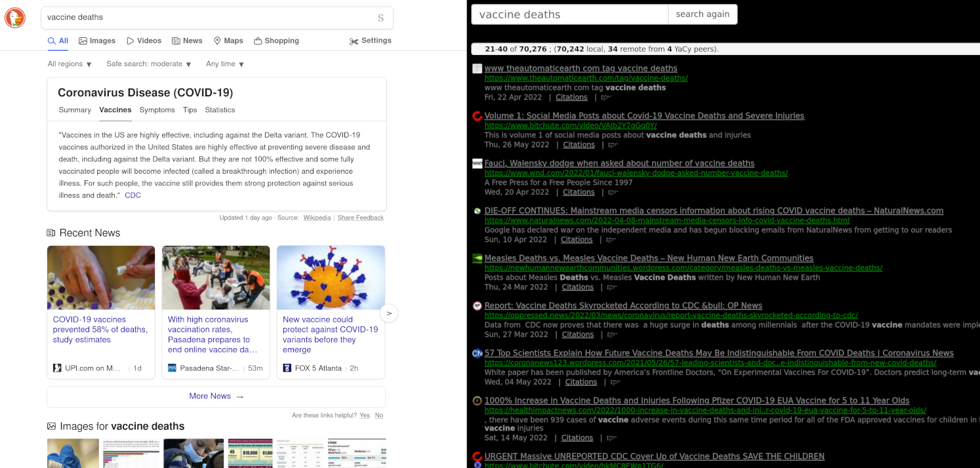Open the hand-with-vaccine-vial news thumbnail

[x=101, y=277]
